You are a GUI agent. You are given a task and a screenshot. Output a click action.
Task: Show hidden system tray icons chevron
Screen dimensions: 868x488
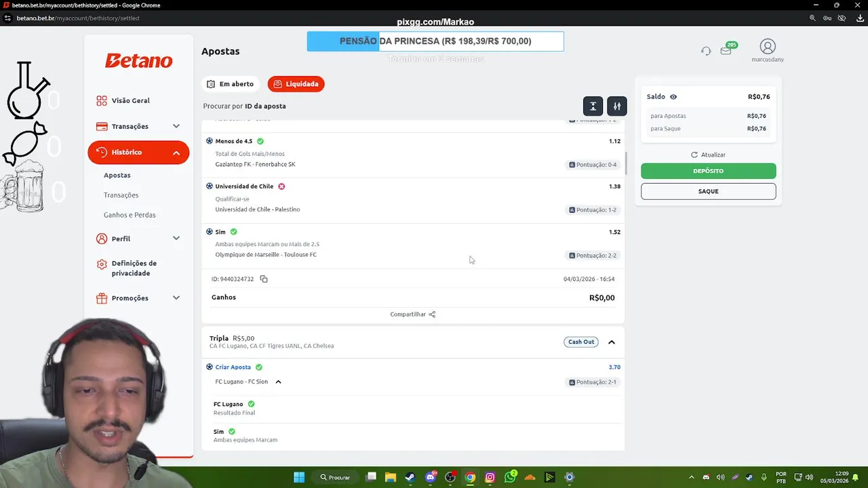692,477
